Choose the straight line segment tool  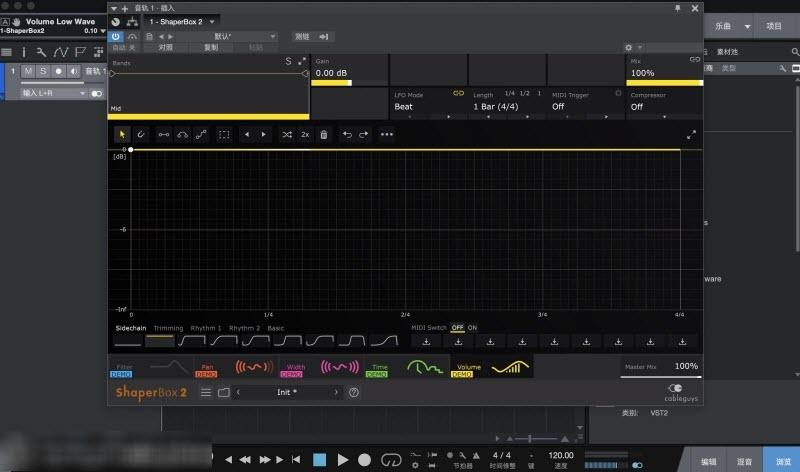[164, 135]
